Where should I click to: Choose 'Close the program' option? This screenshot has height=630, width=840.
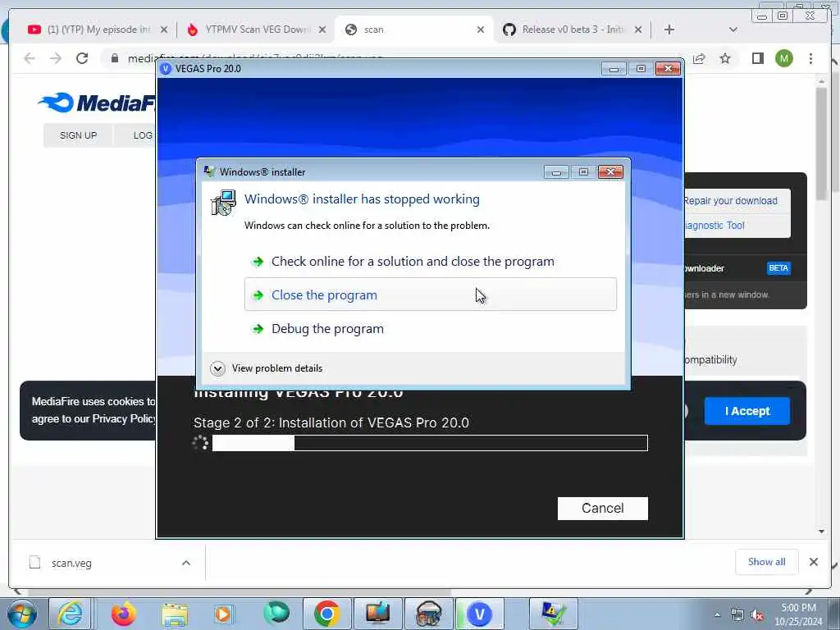[430, 294]
